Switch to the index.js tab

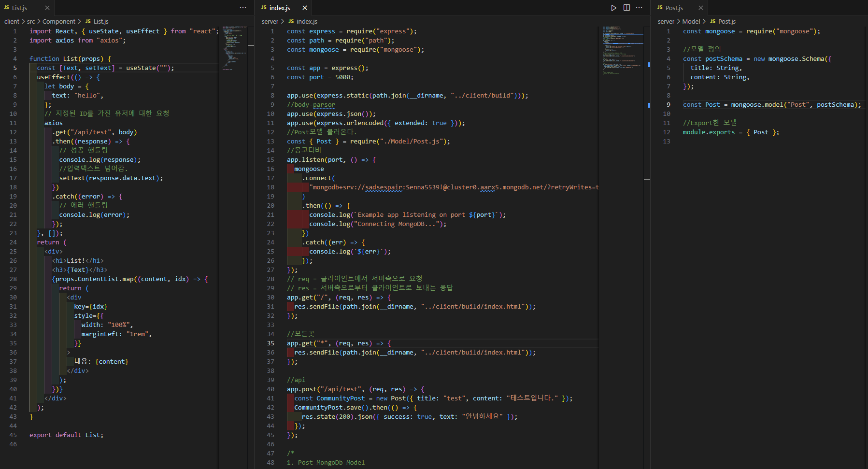click(280, 8)
